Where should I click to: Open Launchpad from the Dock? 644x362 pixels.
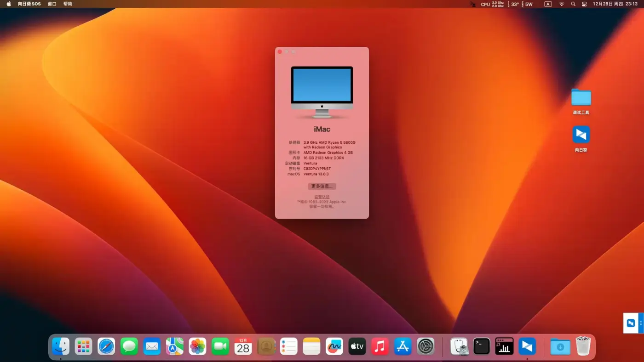(x=83, y=346)
